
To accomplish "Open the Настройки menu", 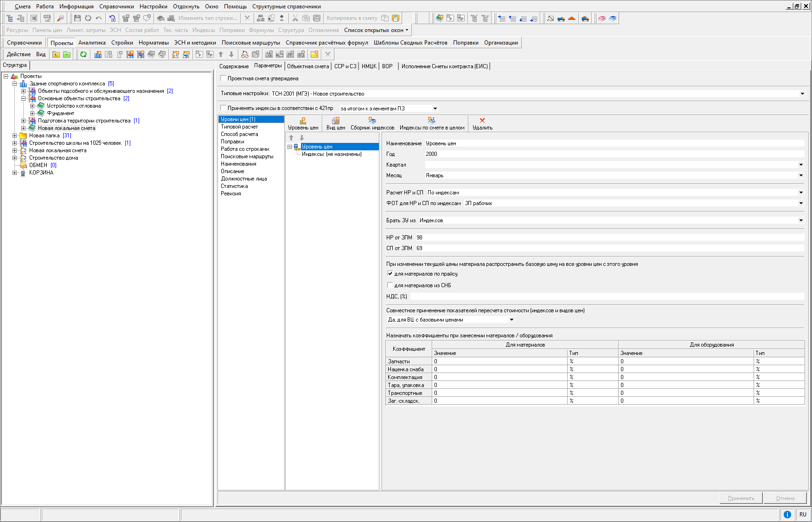I will pyautogui.click(x=153, y=6).
